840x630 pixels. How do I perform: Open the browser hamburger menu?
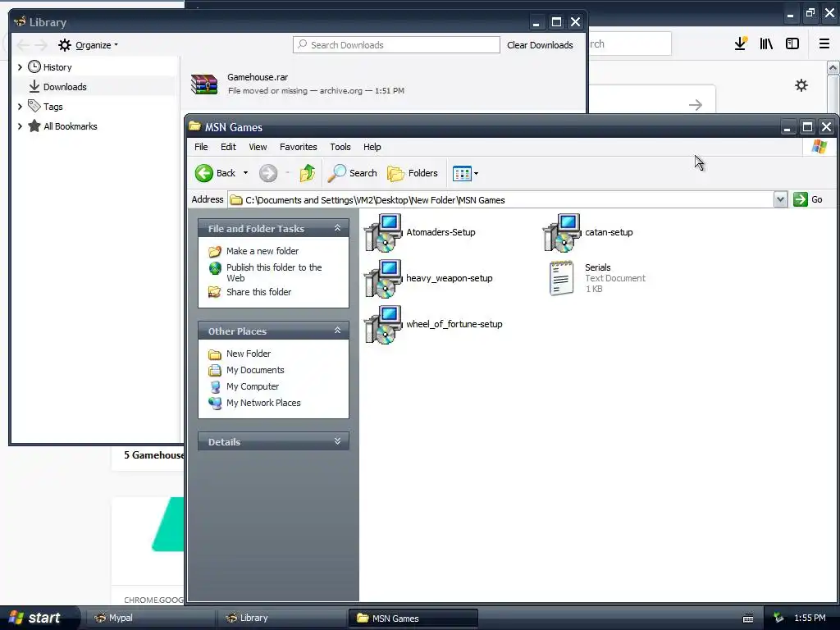[x=824, y=44]
